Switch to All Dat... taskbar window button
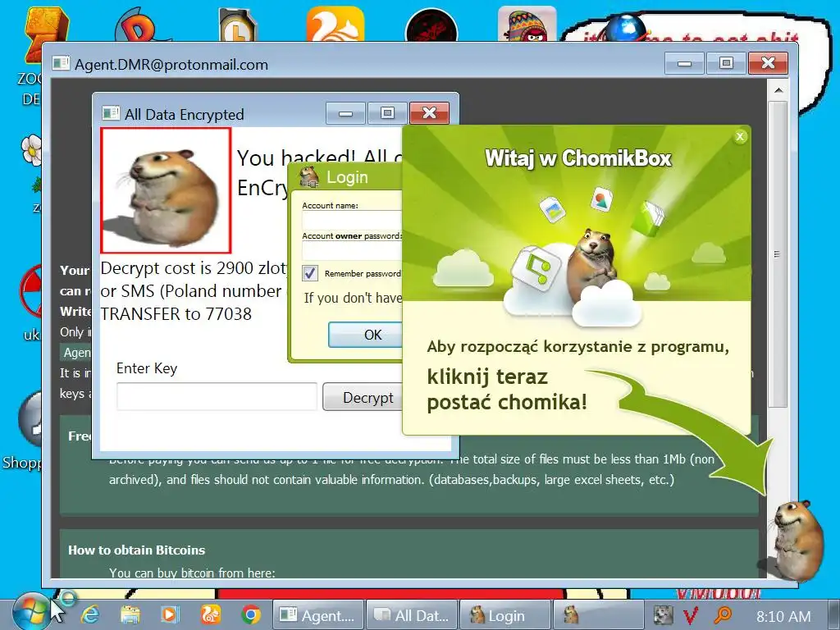This screenshot has width=840, height=630. [x=412, y=615]
